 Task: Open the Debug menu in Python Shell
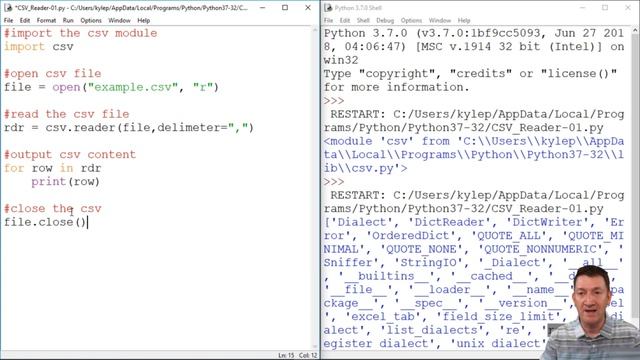point(385,20)
